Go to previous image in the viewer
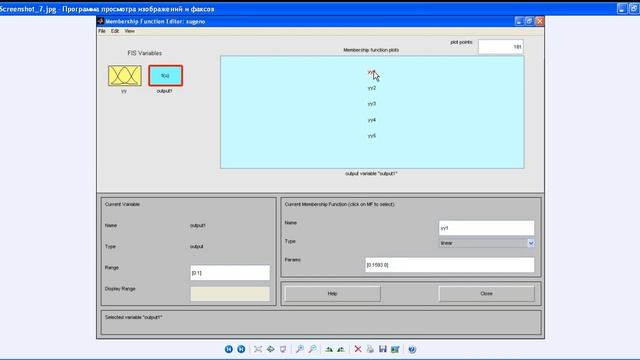The height and width of the screenshot is (360, 640). coord(229,349)
